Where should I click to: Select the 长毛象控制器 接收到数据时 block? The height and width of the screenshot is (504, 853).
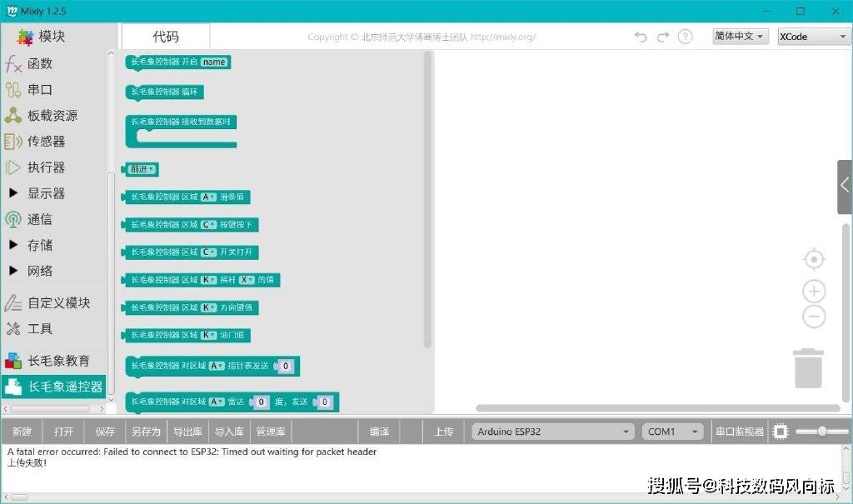point(181,131)
